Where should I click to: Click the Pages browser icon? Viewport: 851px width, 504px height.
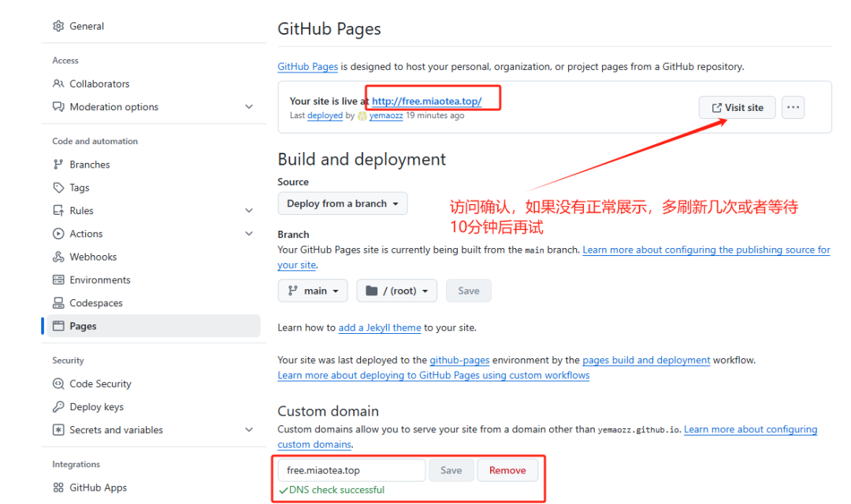58,326
